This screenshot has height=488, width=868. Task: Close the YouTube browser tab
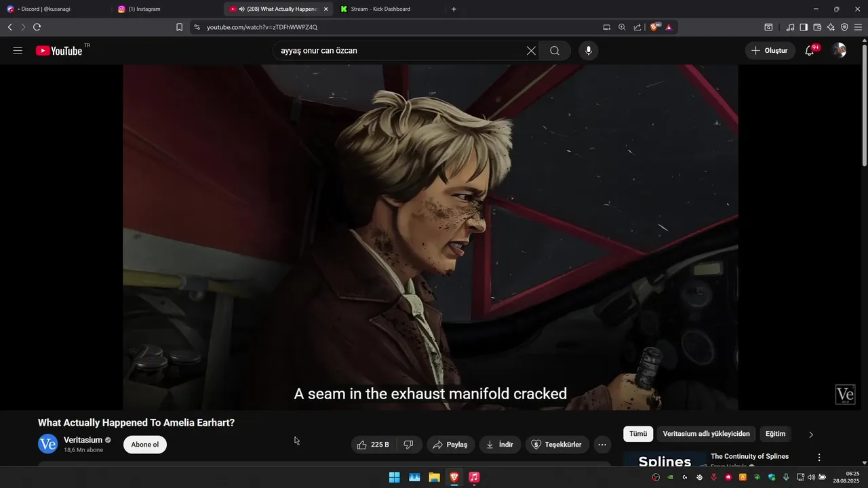click(x=325, y=9)
